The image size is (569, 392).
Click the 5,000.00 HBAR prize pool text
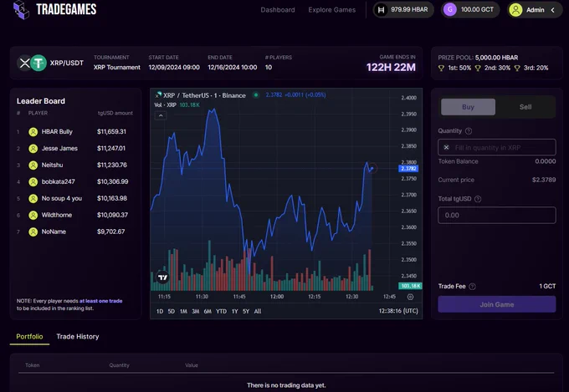point(496,58)
